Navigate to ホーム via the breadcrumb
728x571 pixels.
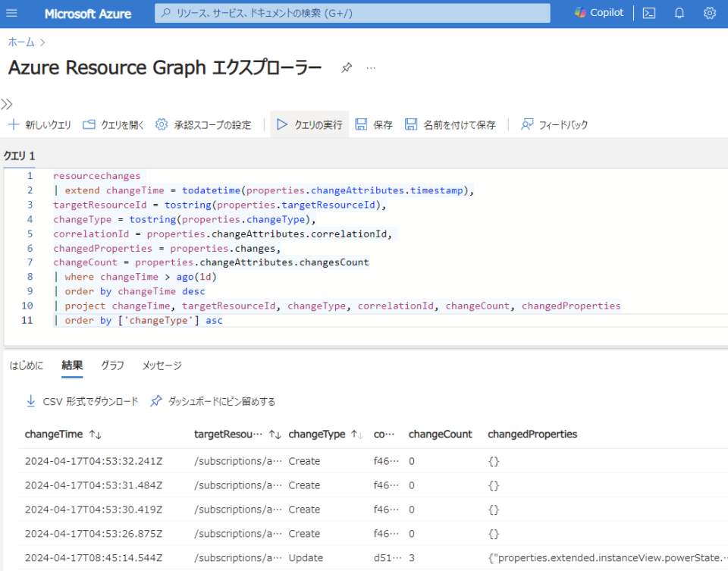(x=20, y=42)
